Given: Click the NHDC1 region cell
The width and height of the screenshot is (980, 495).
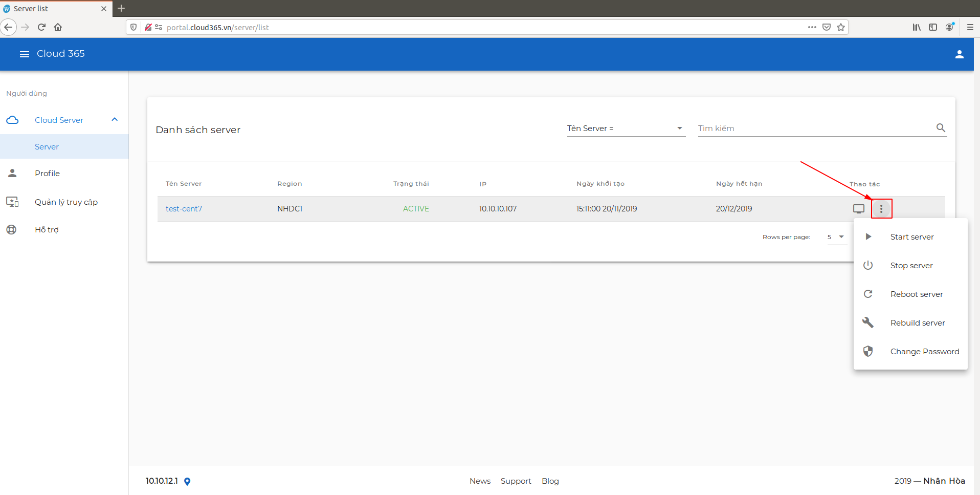Looking at the screenshot, I should point(289,209).
